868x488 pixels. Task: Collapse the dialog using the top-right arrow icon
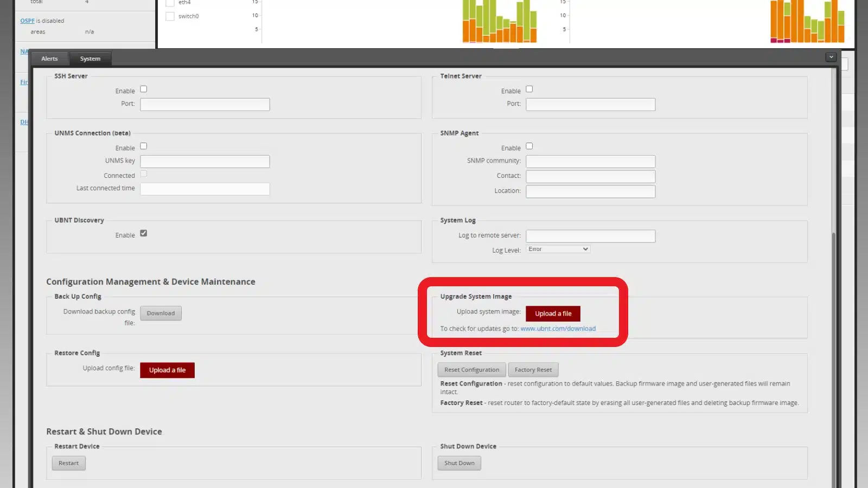(831, 56)
